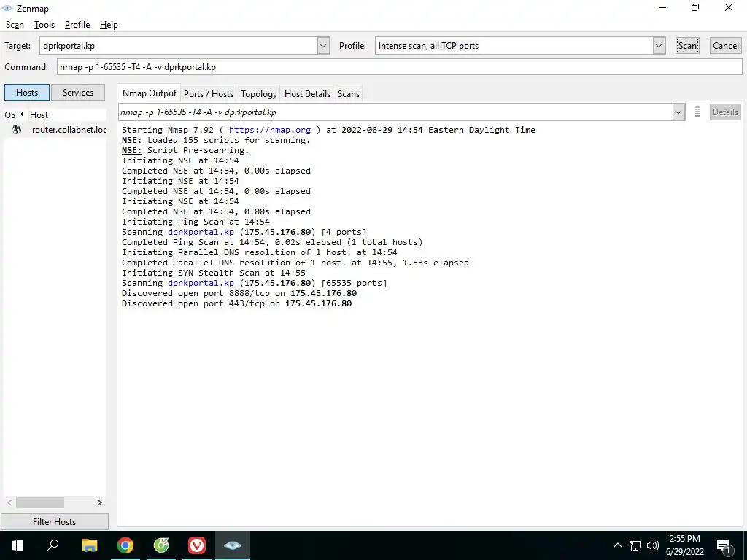The height and width of the screenshot is (560, 747).
Task: Click the host list scroll right arrow
Action: tap(99, 502)
